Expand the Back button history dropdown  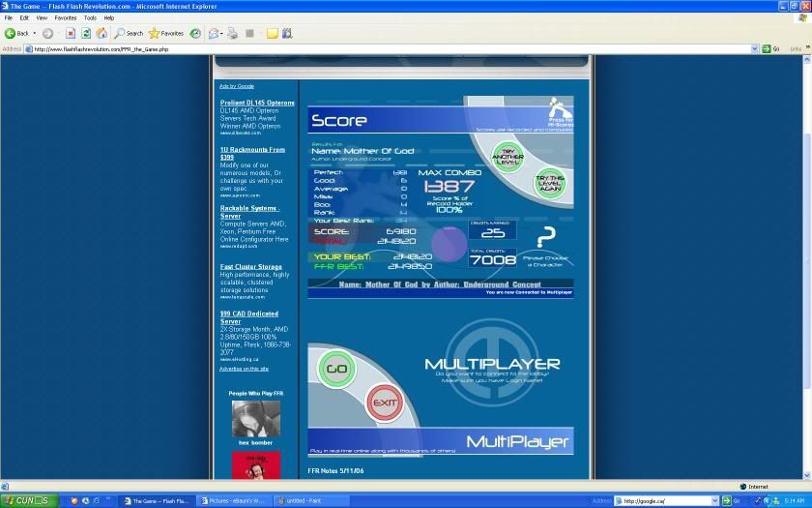(x=35, y=33)
